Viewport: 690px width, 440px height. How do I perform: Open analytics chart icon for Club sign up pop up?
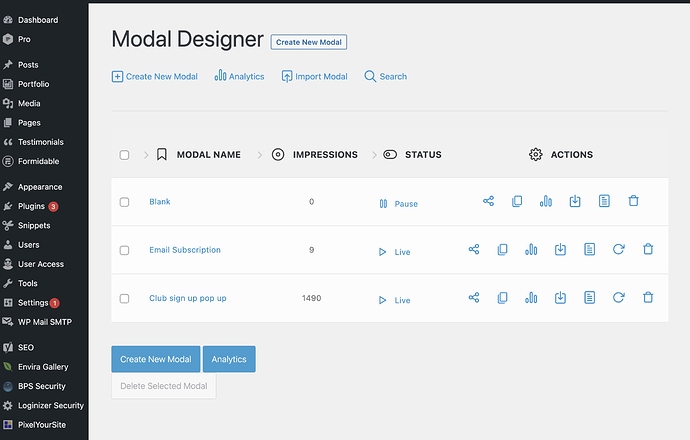(x=532, y=298)
